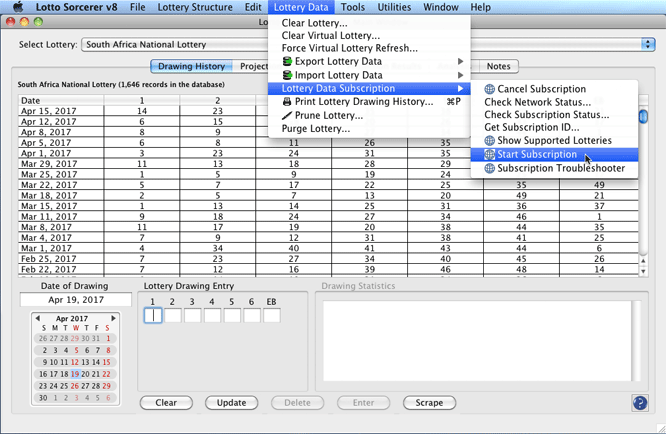Switch to the Notes tab
Viewport: 666px width, 434px height.
(499, 66)
